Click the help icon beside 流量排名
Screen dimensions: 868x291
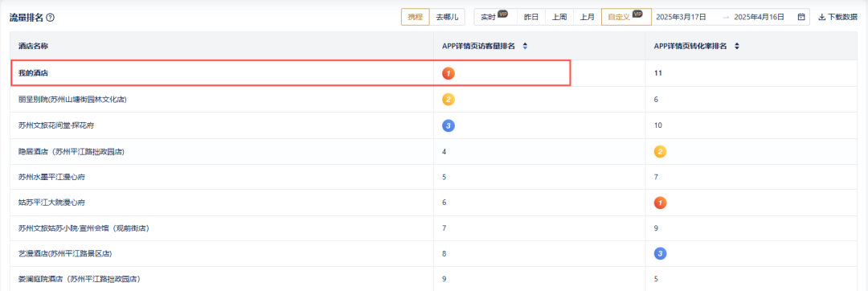51,18
